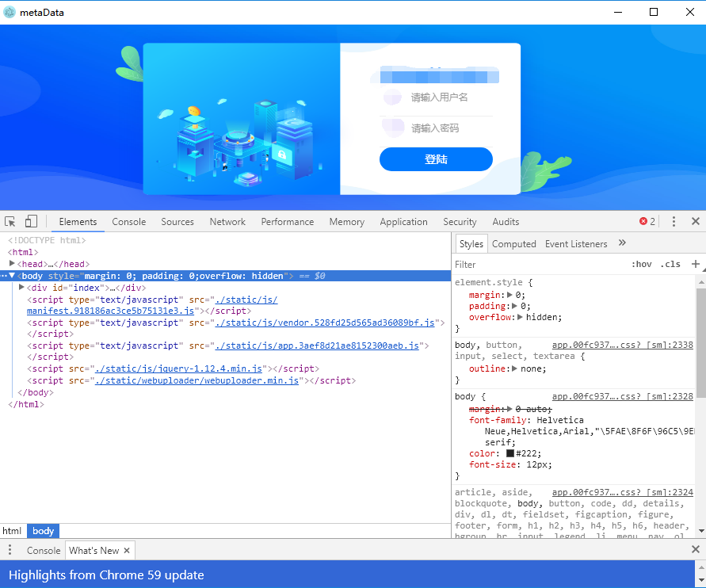Viewport: 706px width, 588px height.
Task: Open the stylesheet source link ending :2324
Action: [622, 492]
